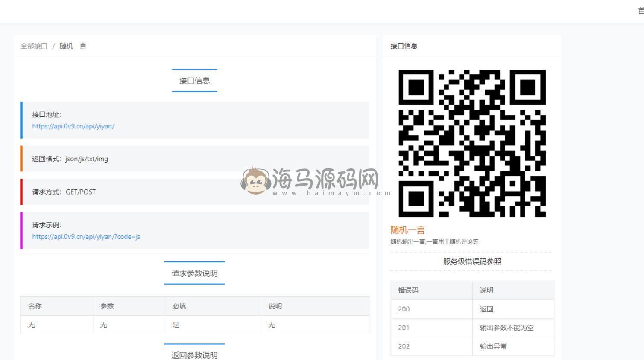
Task: Click the 请求方式：GET/POST row
Action: pos(195,192)
